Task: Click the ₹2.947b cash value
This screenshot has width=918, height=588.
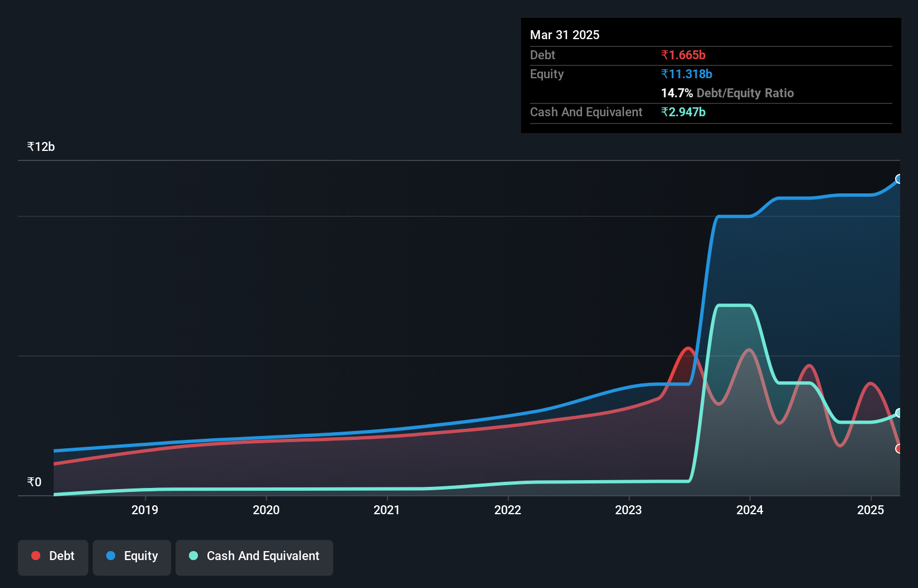Action: pos(683,112)
